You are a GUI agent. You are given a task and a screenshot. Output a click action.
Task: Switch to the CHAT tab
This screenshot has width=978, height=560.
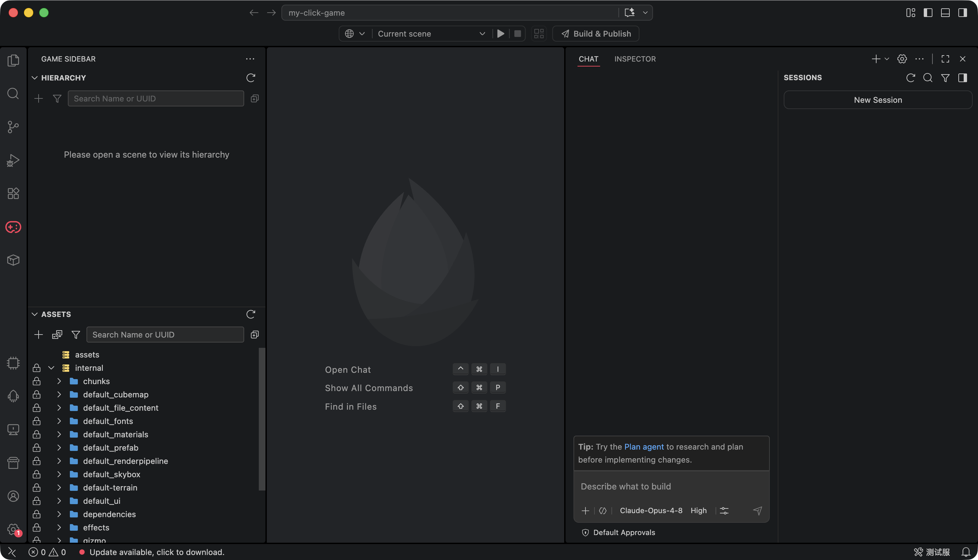point(588,59)
